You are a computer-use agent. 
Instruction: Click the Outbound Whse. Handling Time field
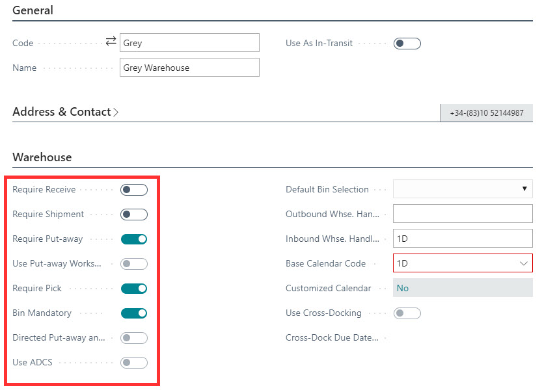pyautogui.click(x=463, y=214)
